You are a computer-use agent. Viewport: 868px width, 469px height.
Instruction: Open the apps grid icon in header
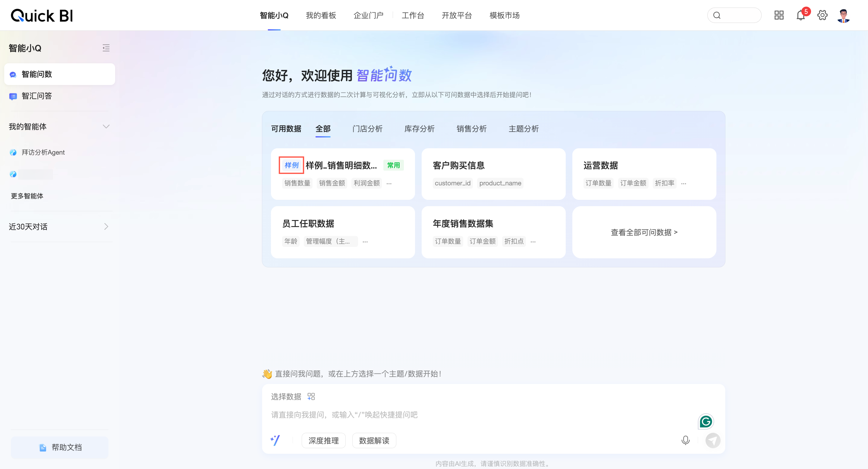click(779, 15)
